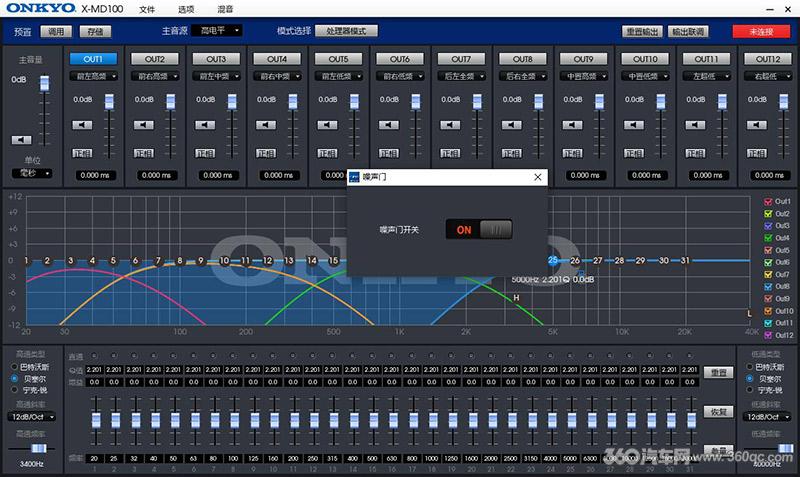This screenshot has width=800, height=477.
Task: Switch the noise gate ON toggle
Action: point(479,230)
